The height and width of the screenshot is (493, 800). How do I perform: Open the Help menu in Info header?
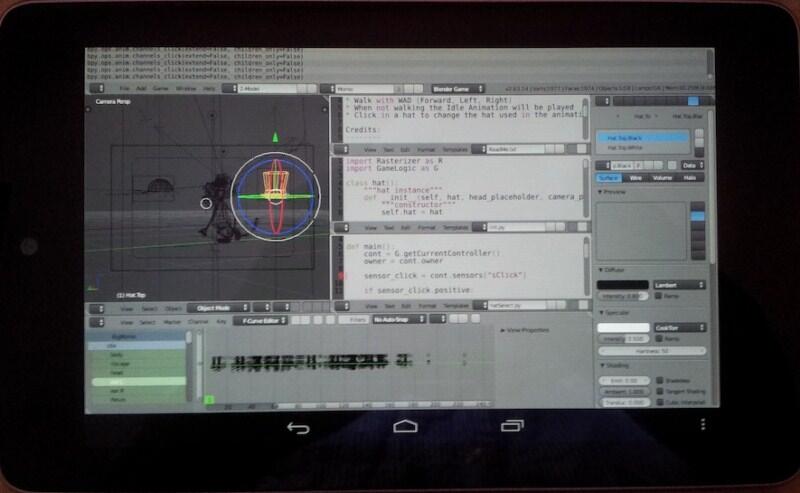209,88
